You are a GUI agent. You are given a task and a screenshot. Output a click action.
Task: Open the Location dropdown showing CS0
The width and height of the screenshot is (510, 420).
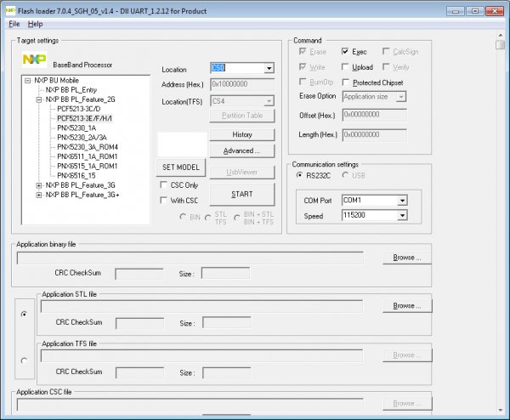point(269,68)
